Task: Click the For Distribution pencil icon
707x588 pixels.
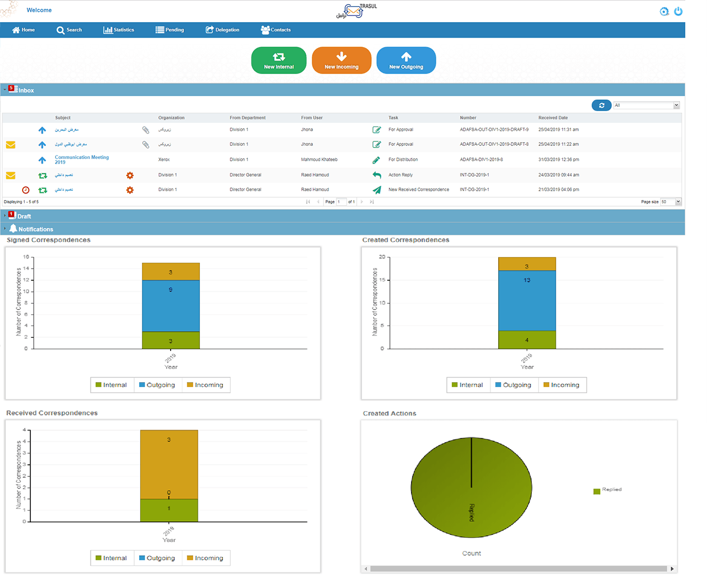Action: click(x=376, y=160)
